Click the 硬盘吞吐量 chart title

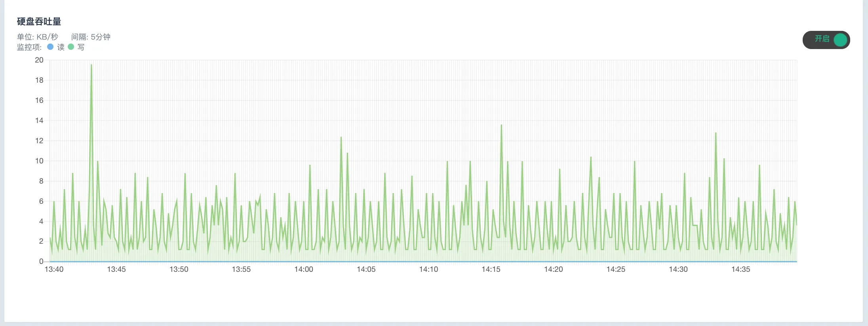(39, 21)
